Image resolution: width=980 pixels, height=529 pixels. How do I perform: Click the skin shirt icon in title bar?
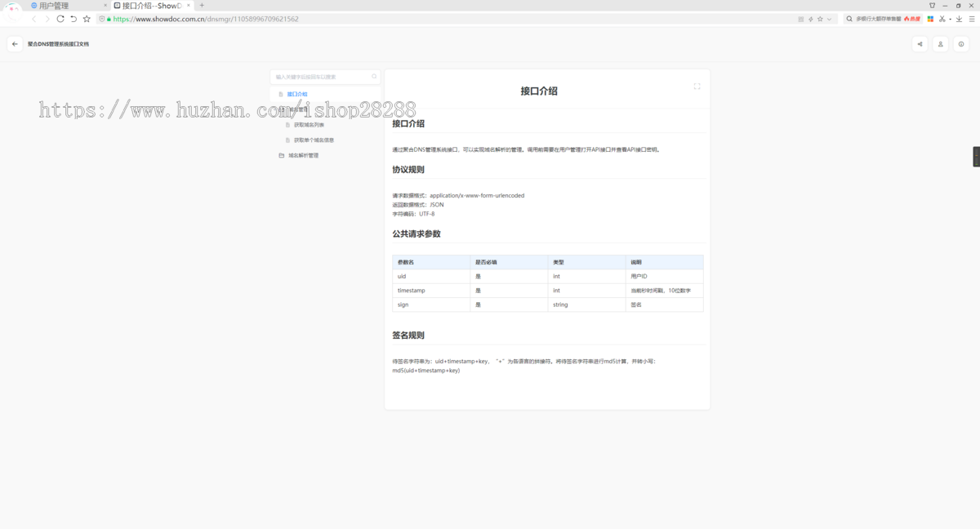pos(933,6)
